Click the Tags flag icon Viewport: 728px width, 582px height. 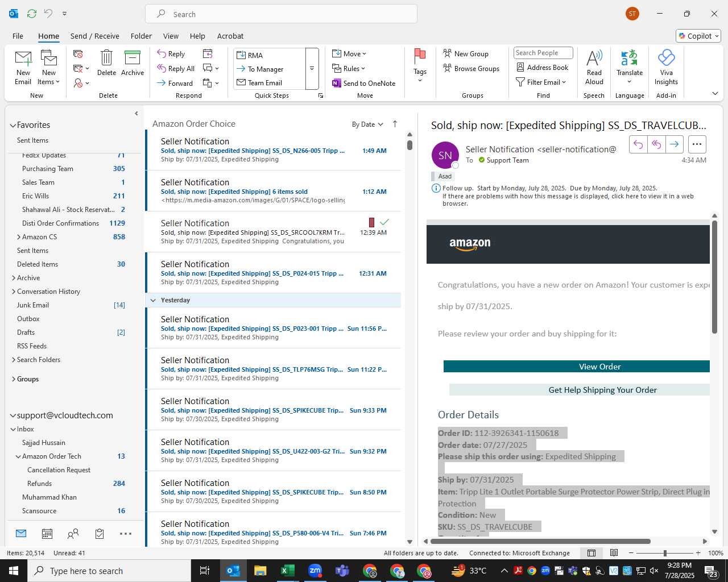tap(420, 56)
